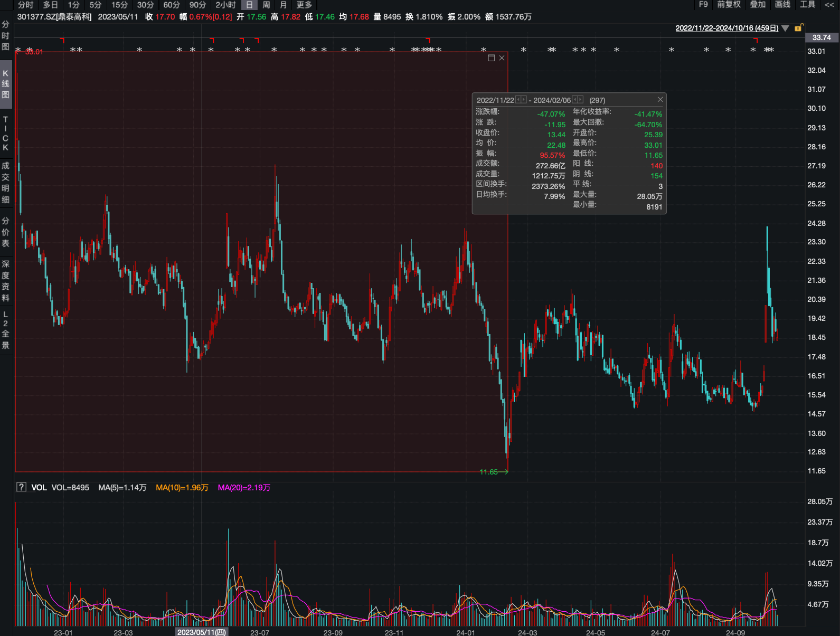Open 成交明细 in the left sidebar
Image resolution: width=840 pixels, height=636 pixels.
tap(6, 183)
